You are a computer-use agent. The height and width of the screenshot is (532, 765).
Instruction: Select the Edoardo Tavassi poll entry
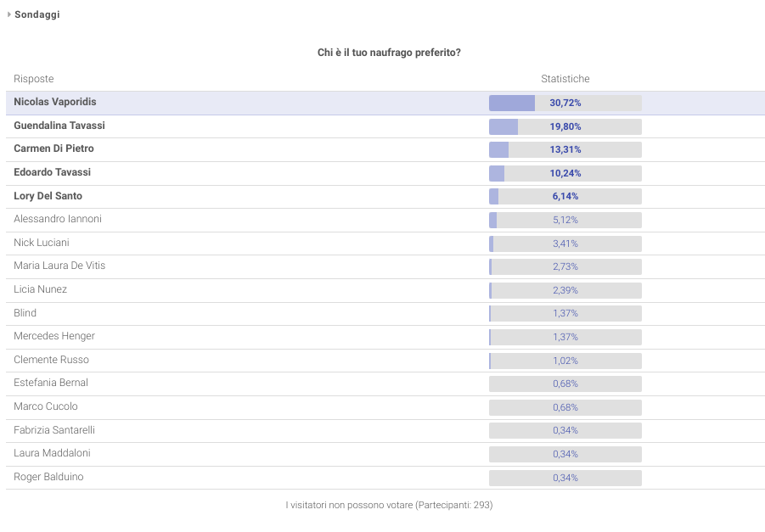[52, 172]
